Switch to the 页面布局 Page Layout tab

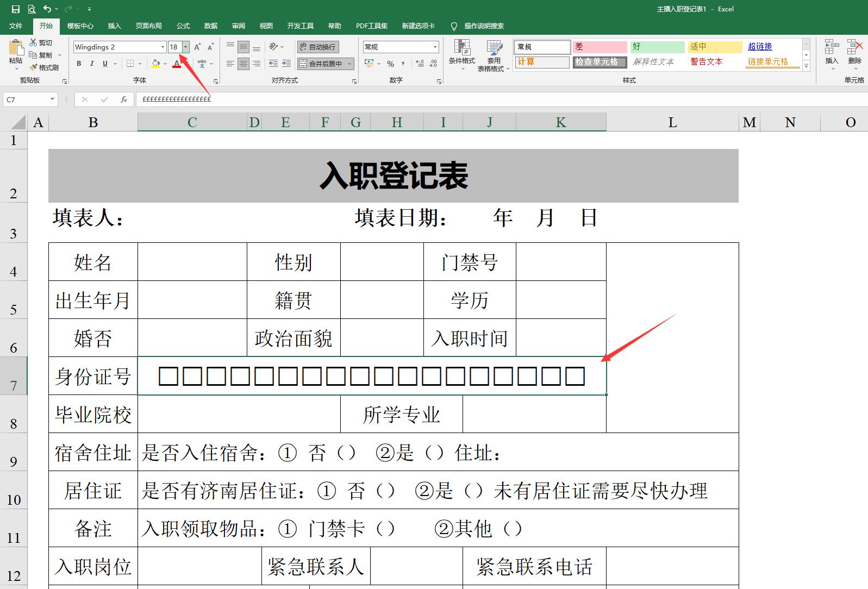click(149, 26)
